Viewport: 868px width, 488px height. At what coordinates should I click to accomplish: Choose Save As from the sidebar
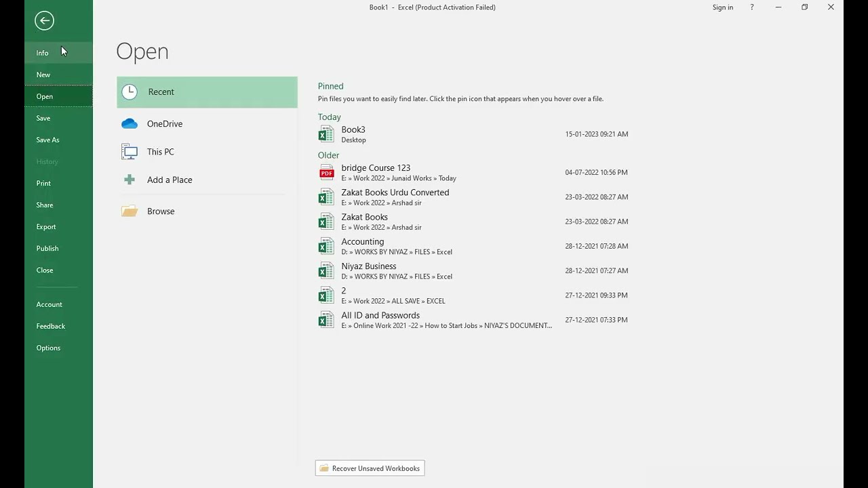click(58, 140)
